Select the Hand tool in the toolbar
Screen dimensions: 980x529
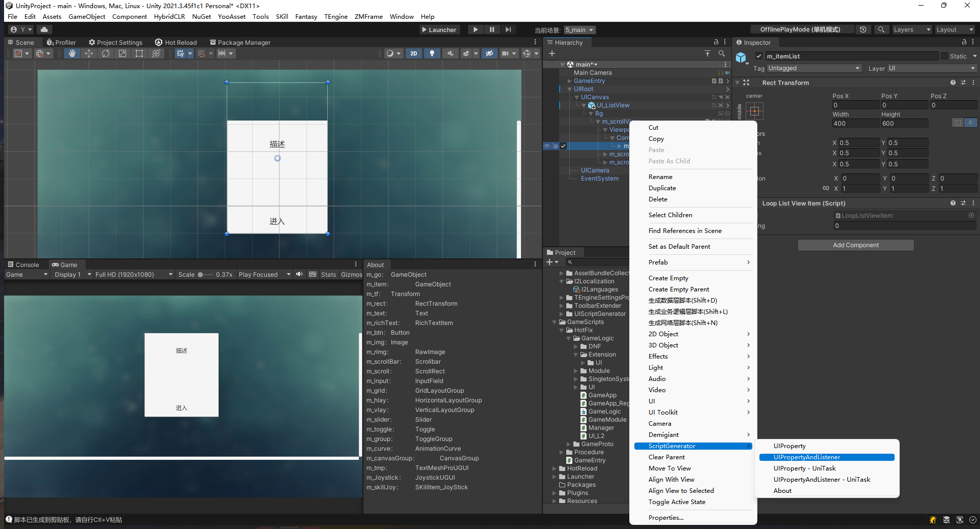point(72,53)
